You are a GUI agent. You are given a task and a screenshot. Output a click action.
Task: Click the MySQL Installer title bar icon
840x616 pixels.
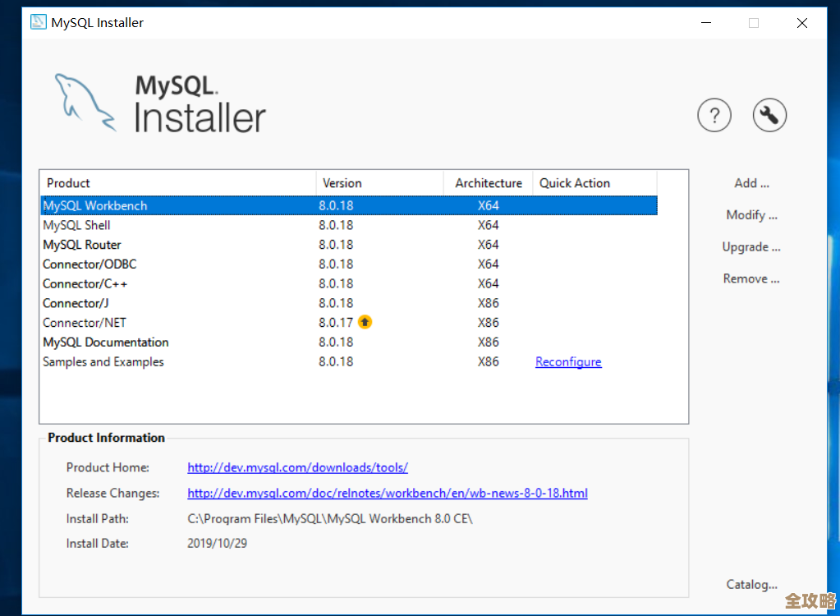[x=38, y=22]
